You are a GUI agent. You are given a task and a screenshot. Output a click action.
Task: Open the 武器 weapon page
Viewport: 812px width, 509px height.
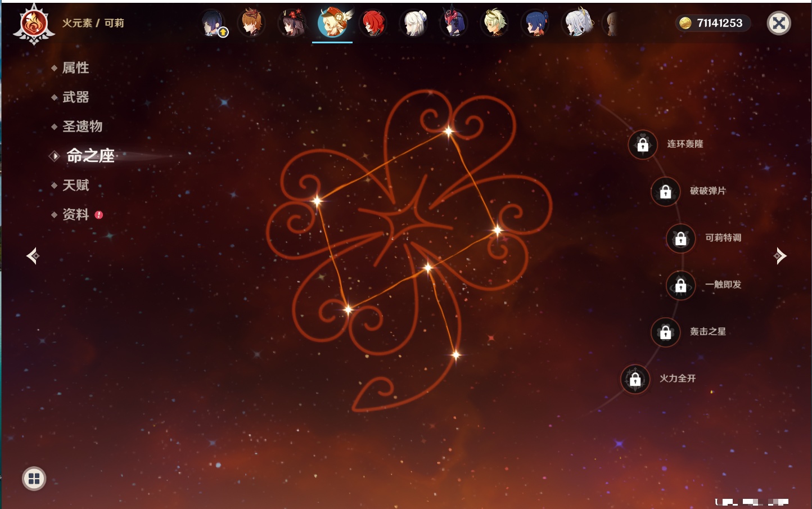coord(75,97)
